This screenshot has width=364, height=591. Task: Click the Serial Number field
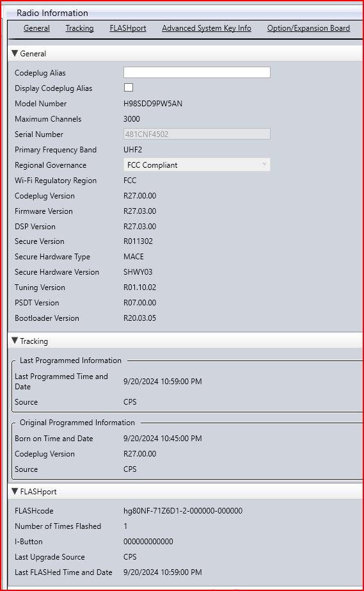click(197, 134)
